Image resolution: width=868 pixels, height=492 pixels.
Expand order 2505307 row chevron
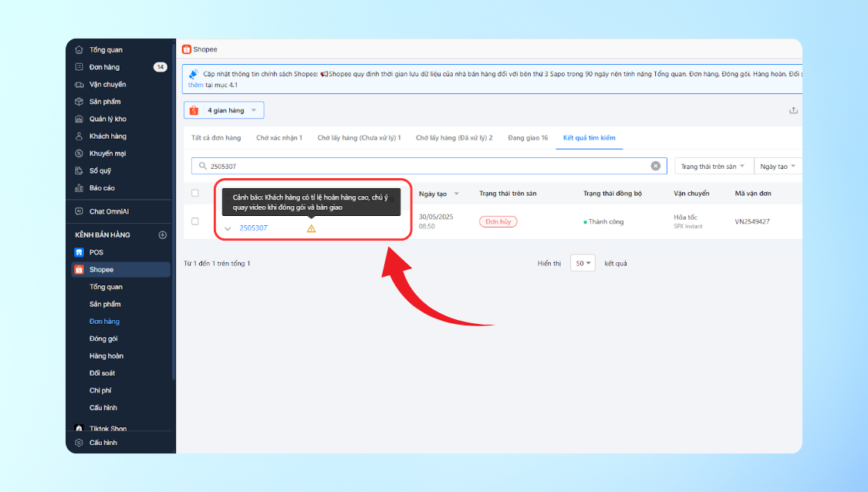[x=228, y=228]
